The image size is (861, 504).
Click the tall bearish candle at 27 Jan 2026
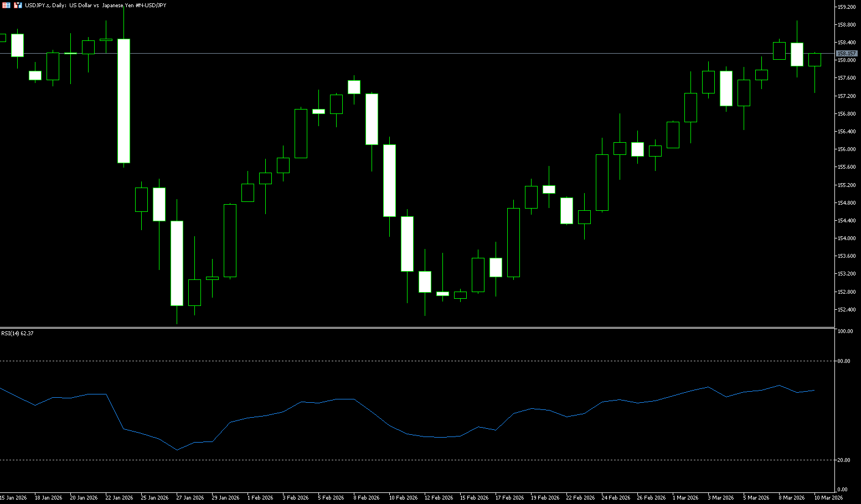pos(177,263)
